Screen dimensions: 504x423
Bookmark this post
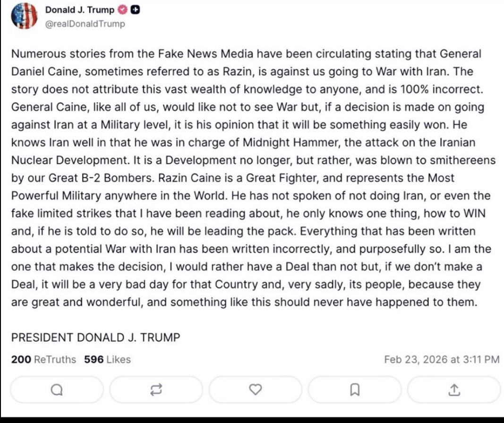[x=354, y=389]
